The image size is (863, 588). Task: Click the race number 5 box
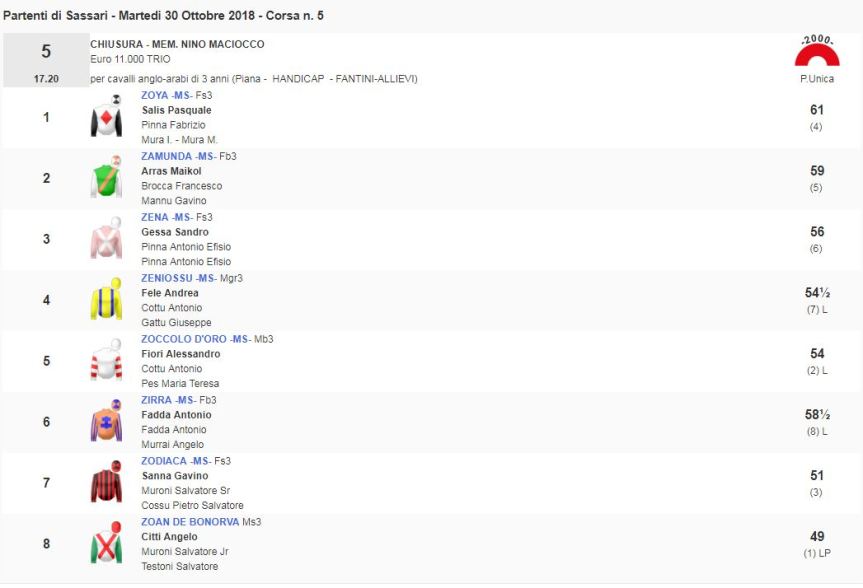click(46, 60)
